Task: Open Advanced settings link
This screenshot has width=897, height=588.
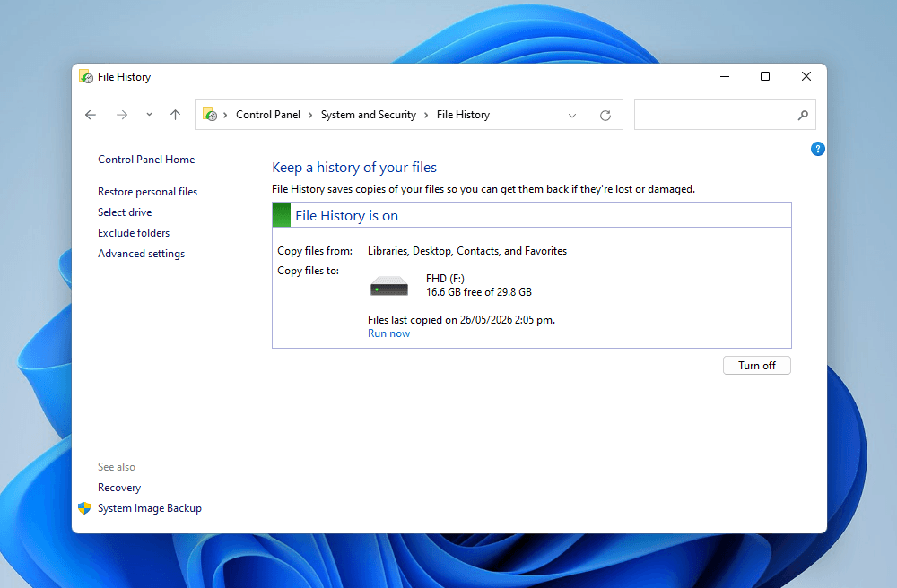Action: (142, 254)
